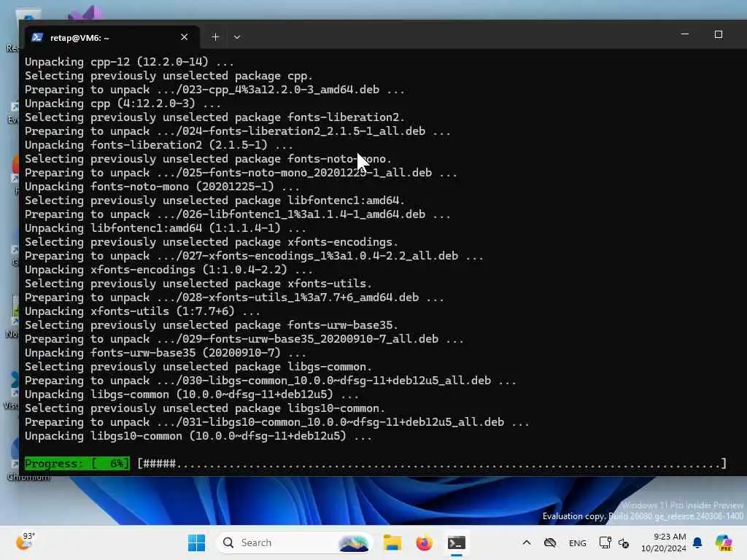Show hidden system tray icons

(527, 542)
